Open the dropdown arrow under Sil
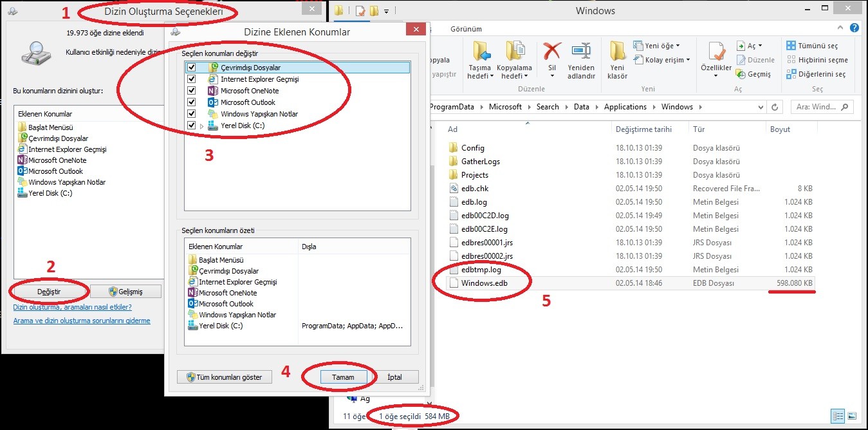The width and height of the screenshot is (868, 430). 551,76
